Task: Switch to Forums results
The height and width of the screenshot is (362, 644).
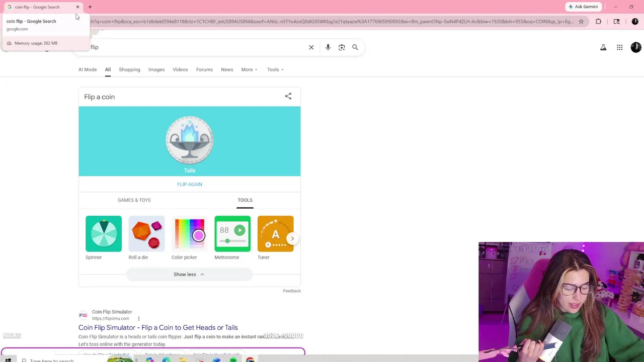Action: [x=204, y=69]
